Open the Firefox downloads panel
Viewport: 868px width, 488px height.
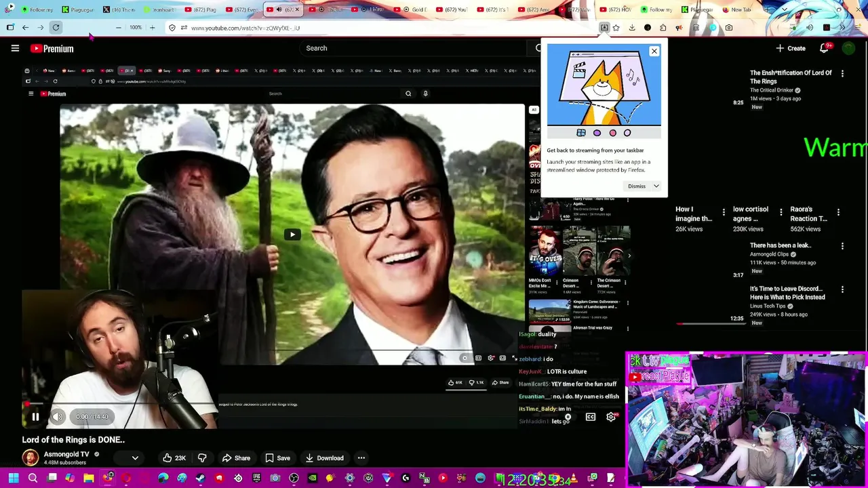click(x=632, y=28)
